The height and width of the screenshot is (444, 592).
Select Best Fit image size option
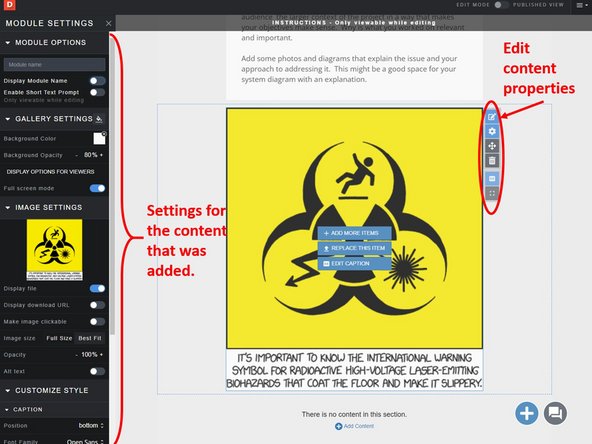[90, 338]
